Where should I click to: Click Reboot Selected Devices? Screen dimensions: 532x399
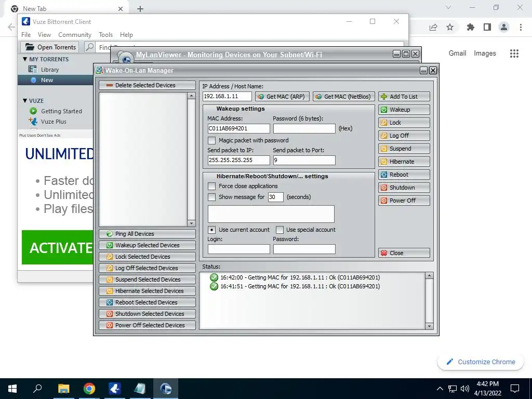pyautogui.click(x=147, y=302)
